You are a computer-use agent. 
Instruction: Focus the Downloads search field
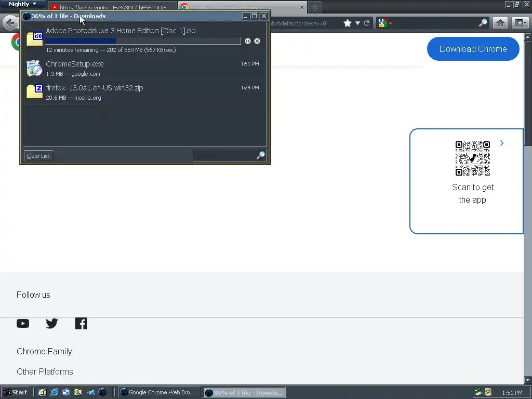coord(224,155)
